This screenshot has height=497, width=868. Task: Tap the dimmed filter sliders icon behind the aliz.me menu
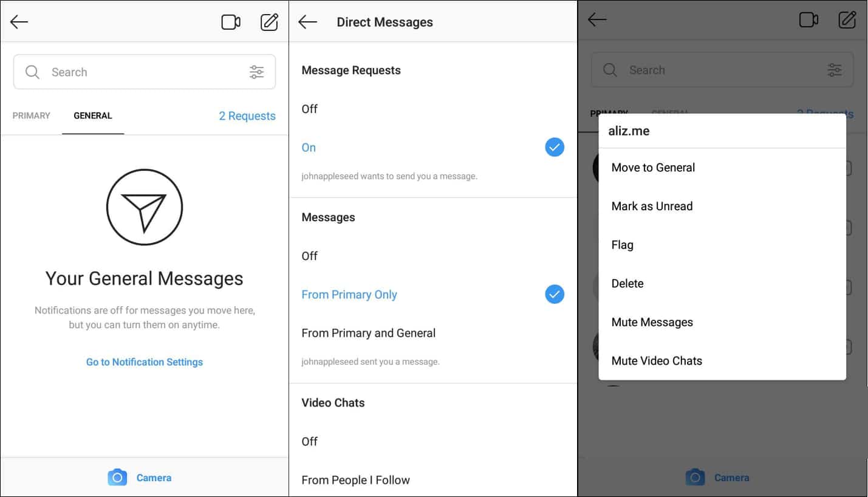coord(835,70)
